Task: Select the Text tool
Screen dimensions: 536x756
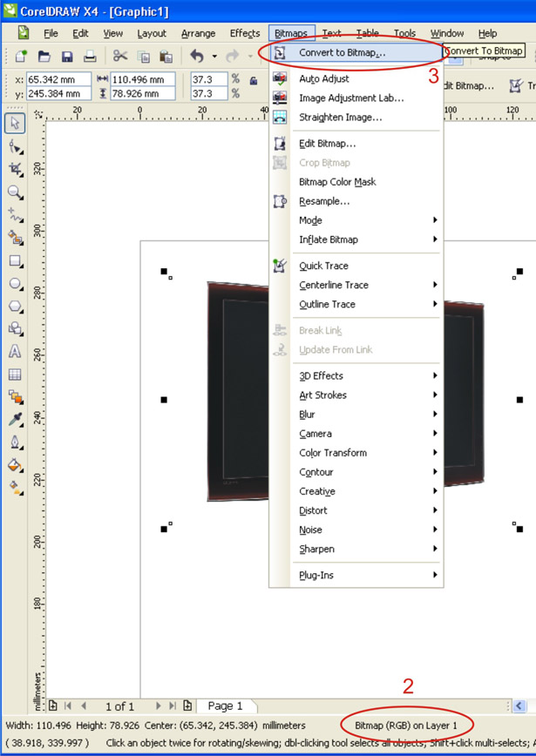Action: [15, 351]
